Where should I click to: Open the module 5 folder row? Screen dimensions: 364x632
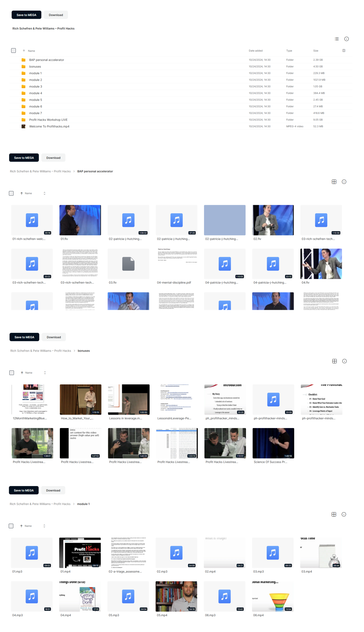point(180,100)
